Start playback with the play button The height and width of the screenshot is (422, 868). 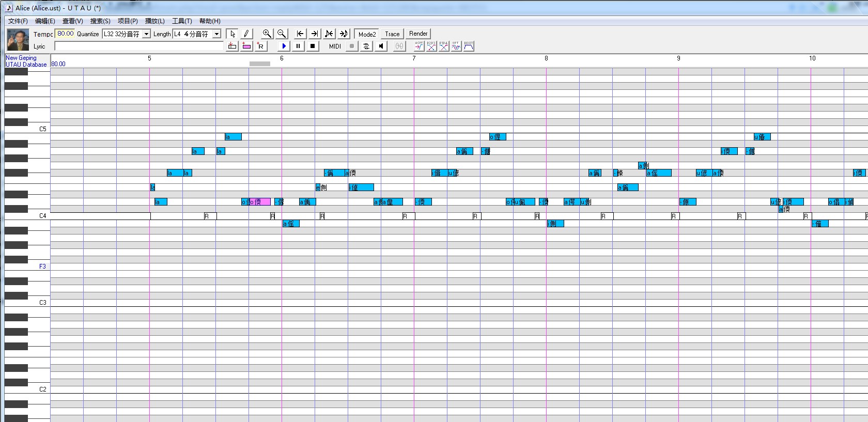click(x=284, y=46)
